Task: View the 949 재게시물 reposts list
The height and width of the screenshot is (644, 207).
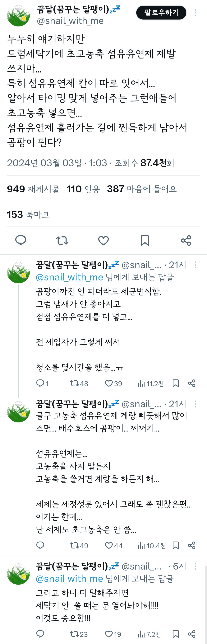Action: 33,189
